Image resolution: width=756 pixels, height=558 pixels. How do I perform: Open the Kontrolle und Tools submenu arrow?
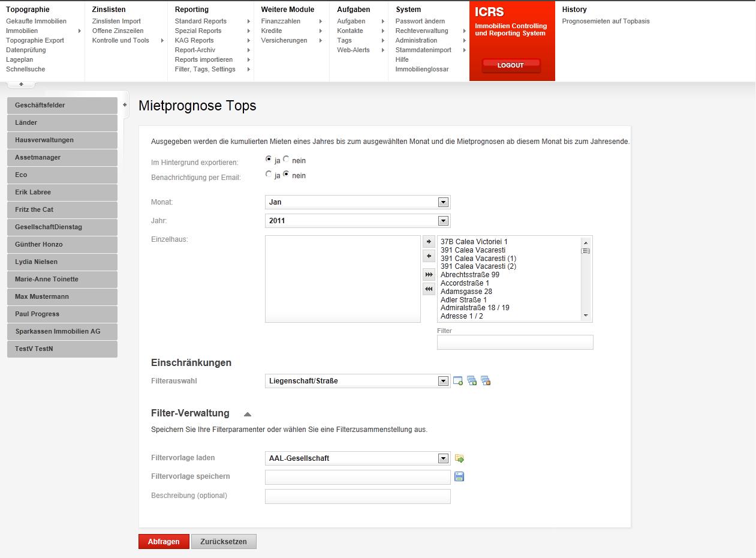(162, 40)
